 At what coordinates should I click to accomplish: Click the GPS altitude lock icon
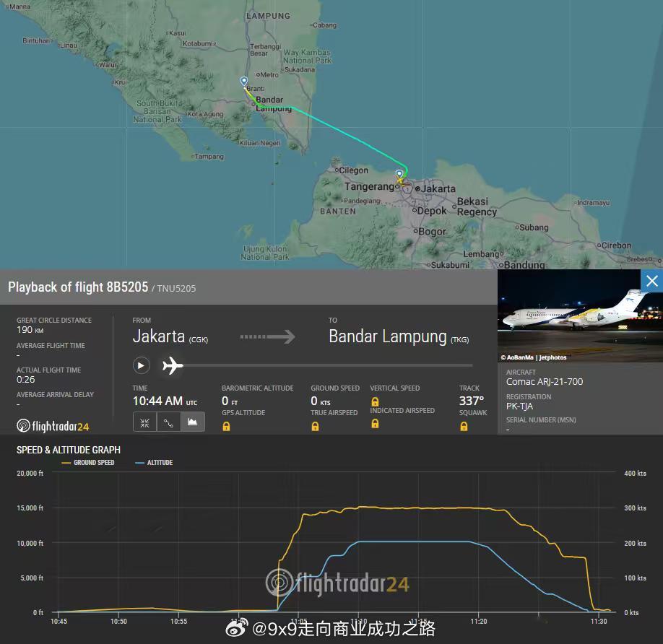[226, 427]
